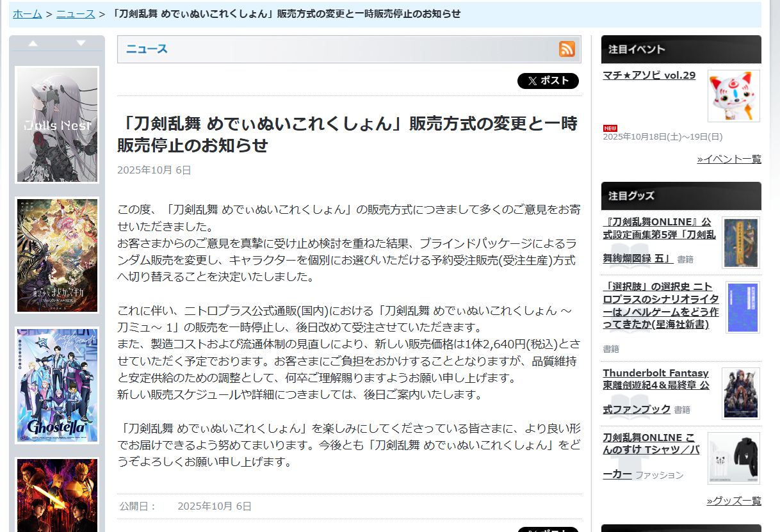This screenshot has width=780, height=532.
Task: Open 刀剣乱舞ONLINE 公式設定画集 link
Action: click(659, 228)
